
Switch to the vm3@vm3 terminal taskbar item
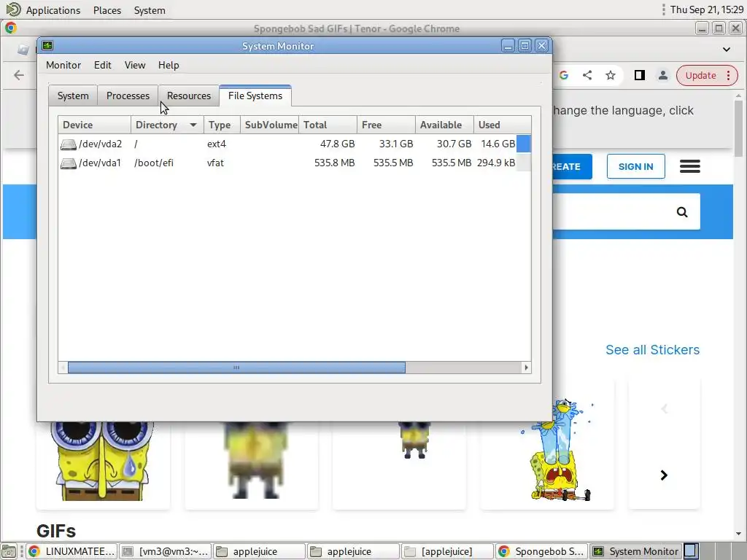click(166, 551)
